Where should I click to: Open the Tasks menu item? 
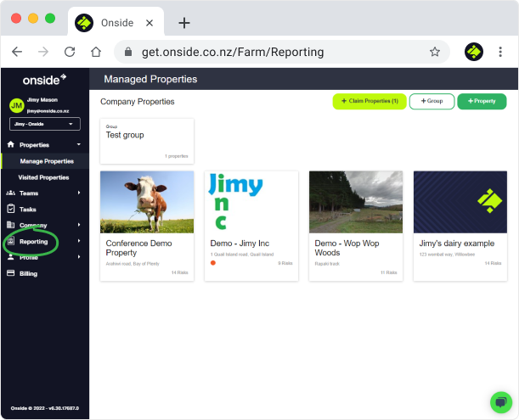28,210
